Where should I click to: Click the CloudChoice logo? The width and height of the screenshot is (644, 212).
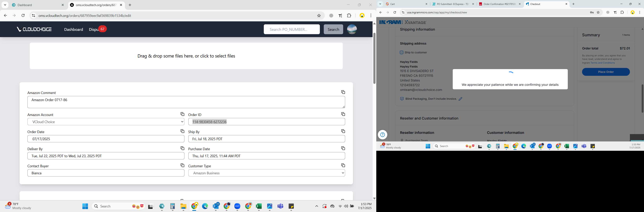pos(34,29)
